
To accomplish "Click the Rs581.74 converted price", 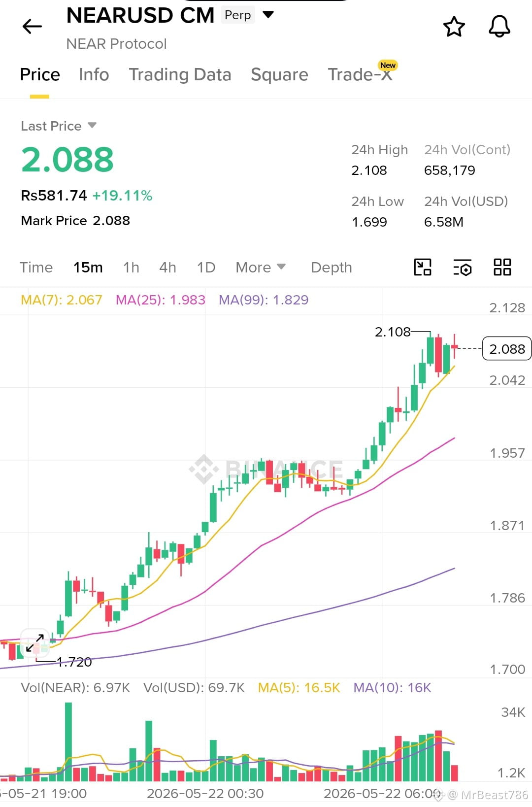I will pyautogui.click(x=54, y=196).
